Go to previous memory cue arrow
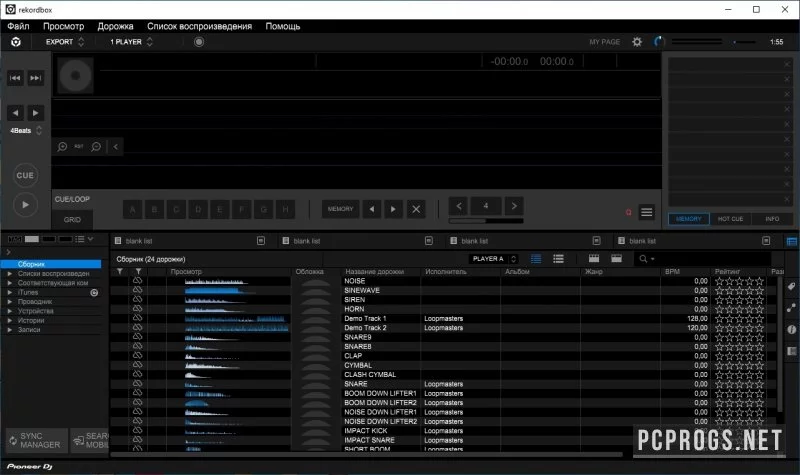This screenshot has width=800, height=475. (372, 209)
